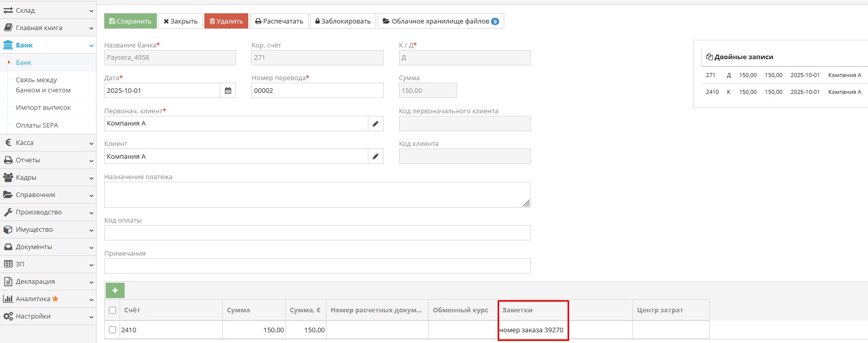868x343 pixels.
Task: Click the Аналитика chart icon in sidebar
Action: coord(8,299)
